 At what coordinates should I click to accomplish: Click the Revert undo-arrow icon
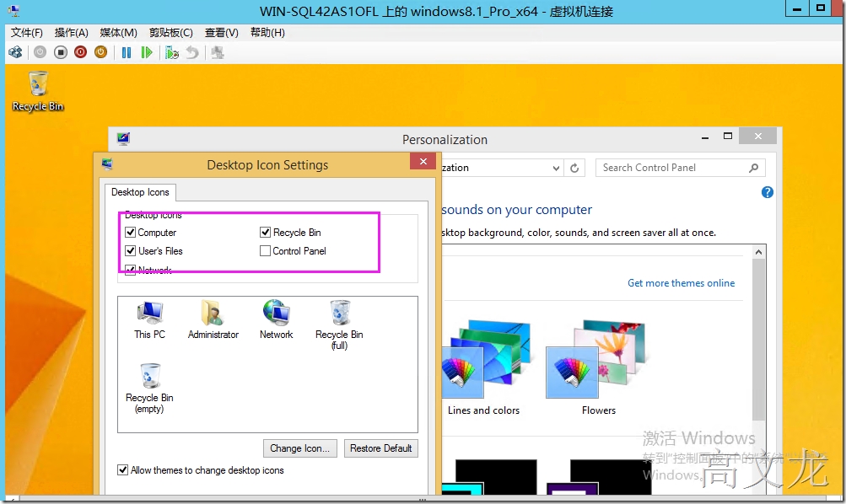[x=192, y=52]
